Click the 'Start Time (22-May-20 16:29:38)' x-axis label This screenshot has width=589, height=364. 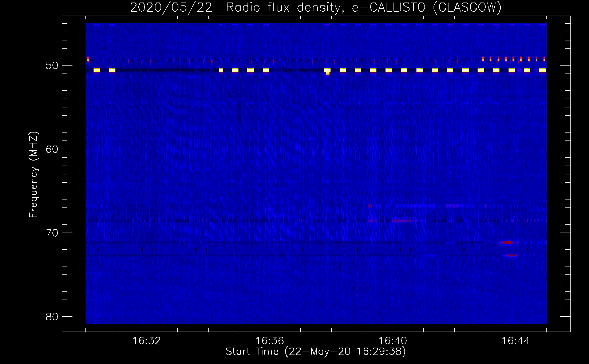pyautogui.click(x=316, y=352)
